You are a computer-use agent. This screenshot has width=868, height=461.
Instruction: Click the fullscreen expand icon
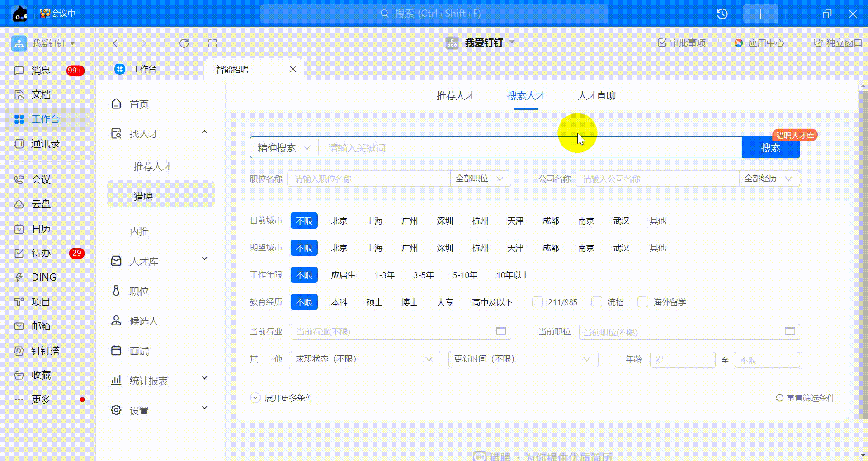pyautogui.click(x=212, y=43)
